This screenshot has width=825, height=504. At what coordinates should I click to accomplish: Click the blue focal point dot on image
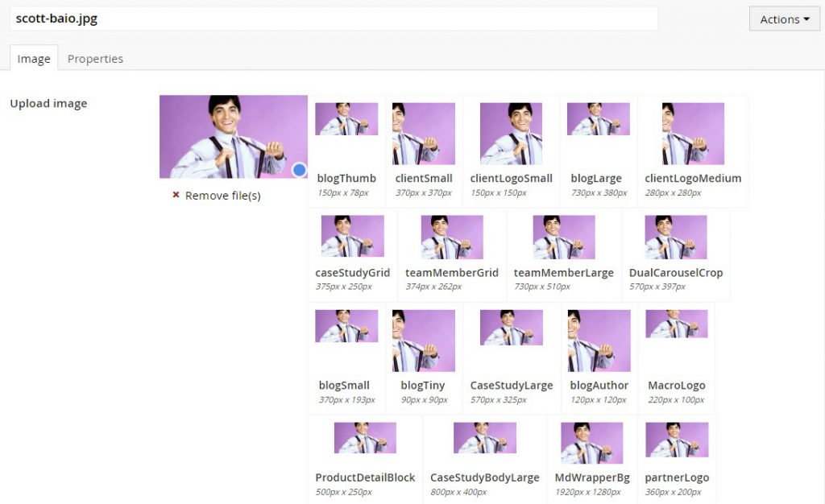click(x=299, y=170)
